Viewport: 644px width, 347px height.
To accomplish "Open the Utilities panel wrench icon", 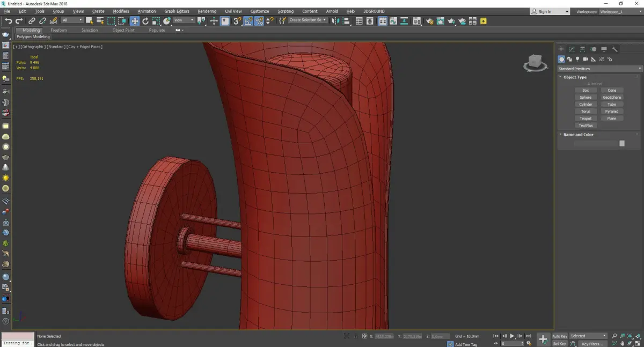I will click(x=615, y=49).
